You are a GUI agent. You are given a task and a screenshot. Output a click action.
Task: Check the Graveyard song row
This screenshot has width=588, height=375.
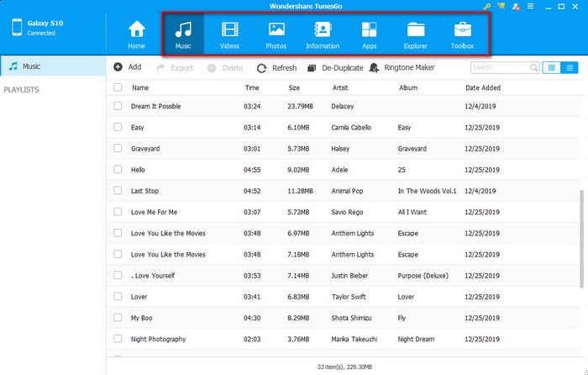[118, 148]
